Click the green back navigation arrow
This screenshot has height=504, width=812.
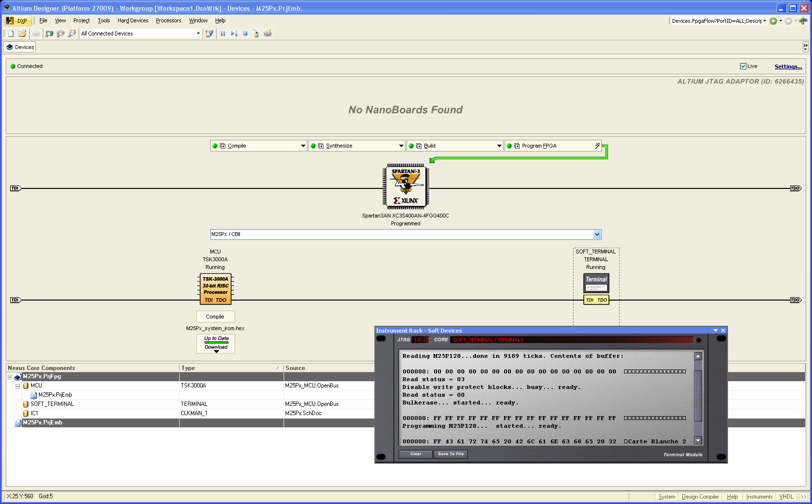(773, 21)
